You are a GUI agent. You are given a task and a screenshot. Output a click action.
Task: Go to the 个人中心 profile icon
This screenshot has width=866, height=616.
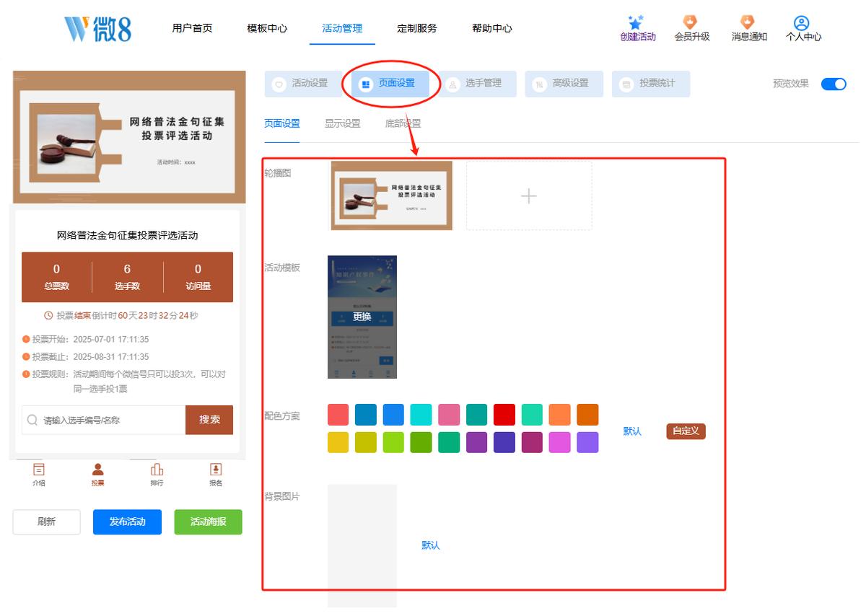click(x=802, y=23)
